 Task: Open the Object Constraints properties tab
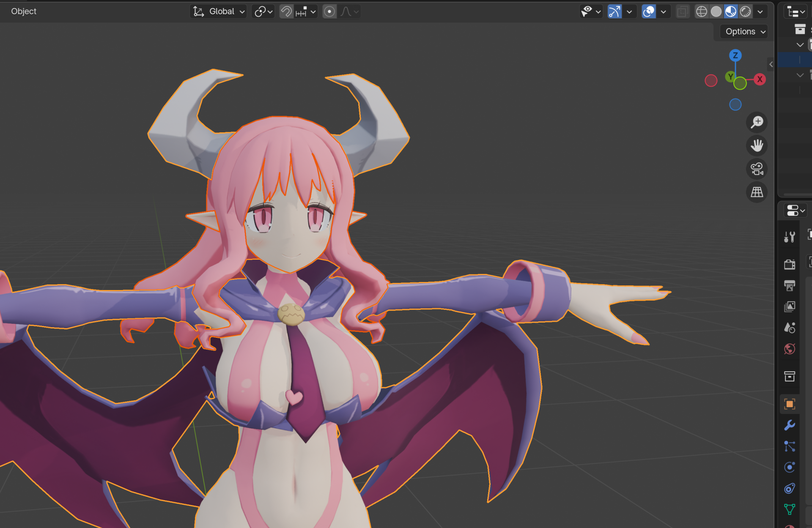pos(790,489)
